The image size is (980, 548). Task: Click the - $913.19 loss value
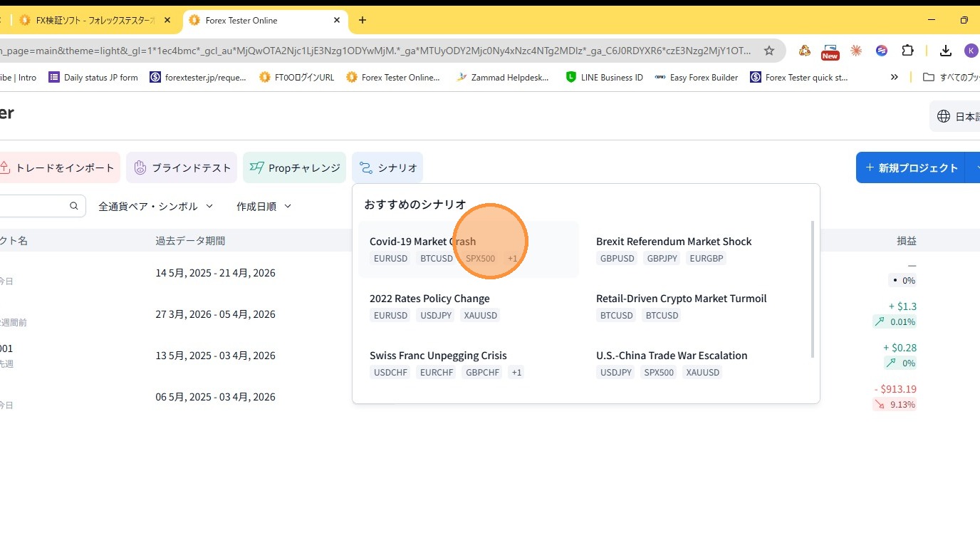tap(895, 389)
